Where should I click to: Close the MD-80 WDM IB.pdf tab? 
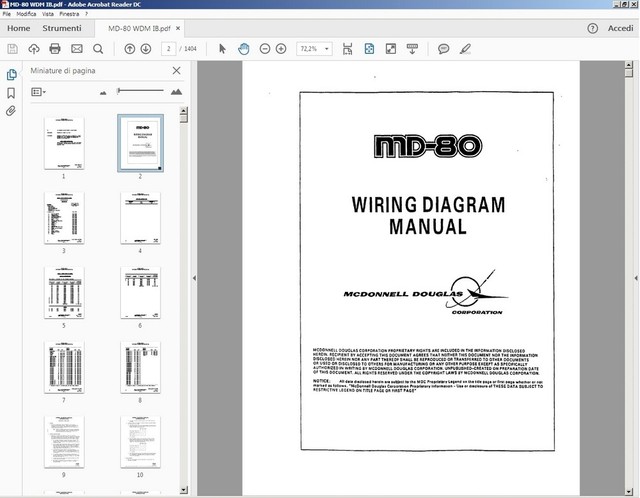pos(178,28)
